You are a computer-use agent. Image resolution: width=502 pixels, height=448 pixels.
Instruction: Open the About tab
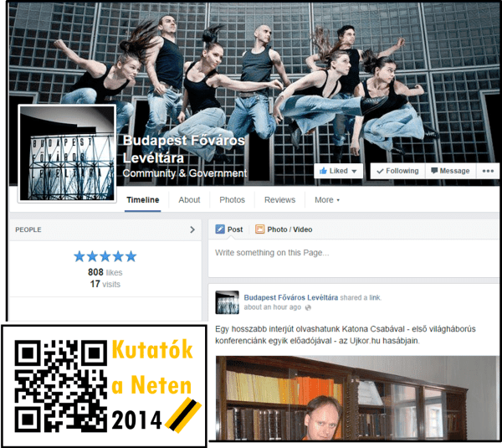pos(189,200)
